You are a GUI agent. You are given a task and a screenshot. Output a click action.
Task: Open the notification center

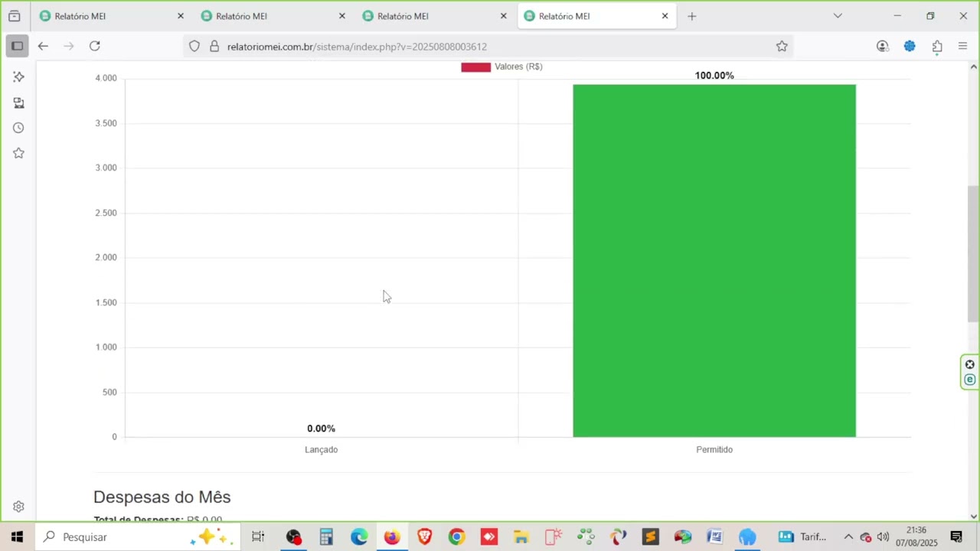click(956, 537)
